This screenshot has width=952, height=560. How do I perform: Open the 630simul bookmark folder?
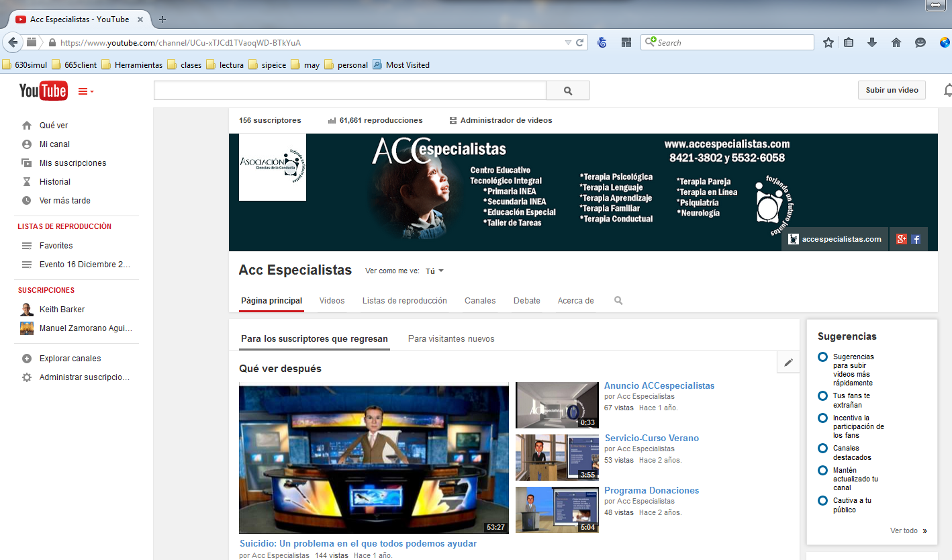pyautogui.click(x=25, y=65)
